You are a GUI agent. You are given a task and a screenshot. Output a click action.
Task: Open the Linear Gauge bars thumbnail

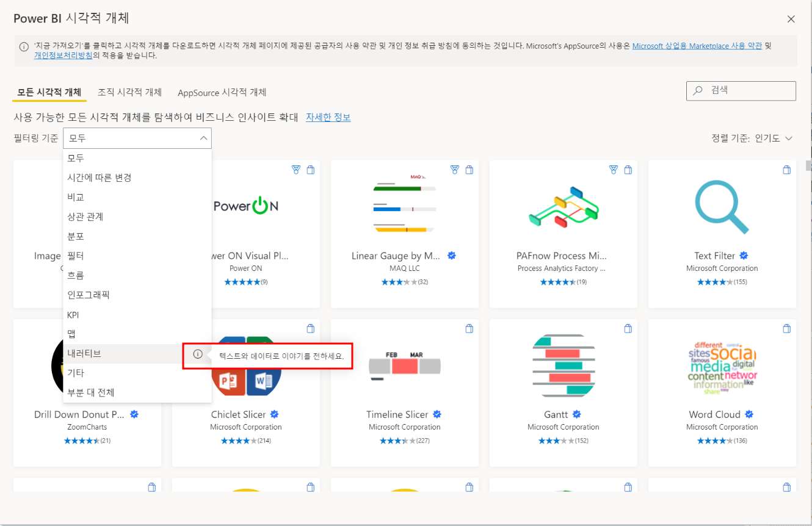[405, 203]
